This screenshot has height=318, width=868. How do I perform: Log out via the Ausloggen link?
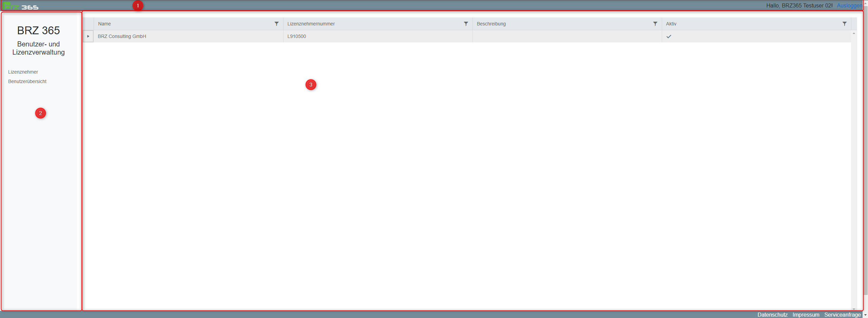(x=849, y=5)
